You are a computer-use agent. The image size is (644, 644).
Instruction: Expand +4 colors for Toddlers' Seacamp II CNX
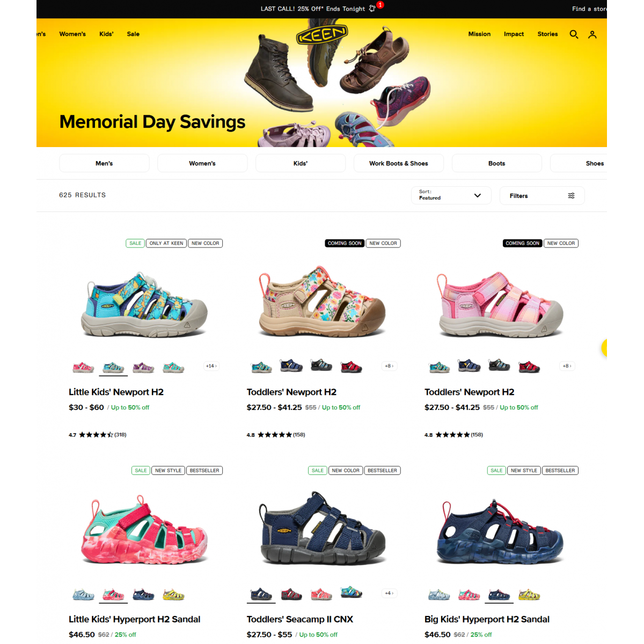[x=389, y=593]
